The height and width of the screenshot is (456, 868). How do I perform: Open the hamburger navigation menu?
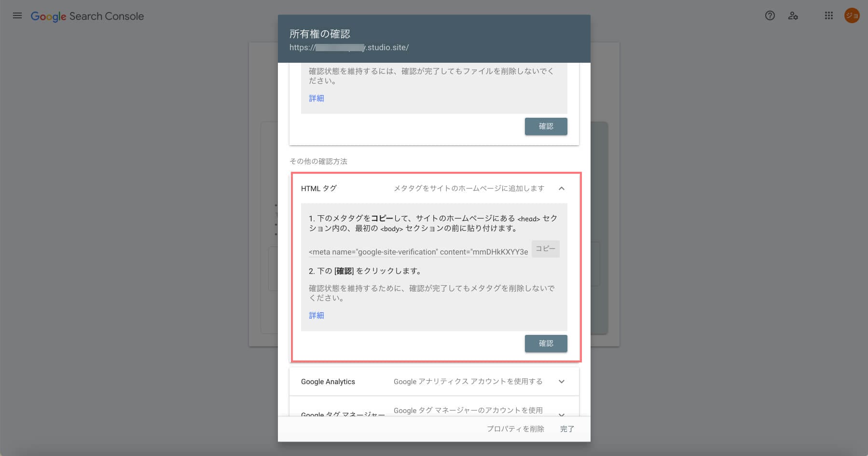point(17,16)
